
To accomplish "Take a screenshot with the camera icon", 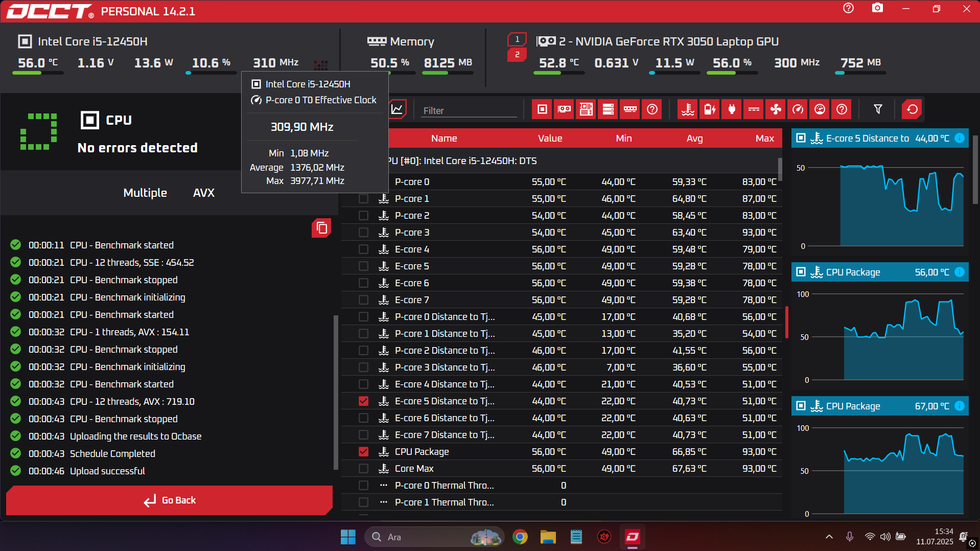I will (877, 8).
